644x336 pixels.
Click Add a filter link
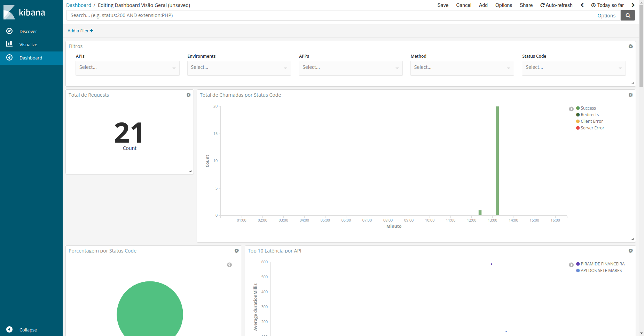(80, 31)
